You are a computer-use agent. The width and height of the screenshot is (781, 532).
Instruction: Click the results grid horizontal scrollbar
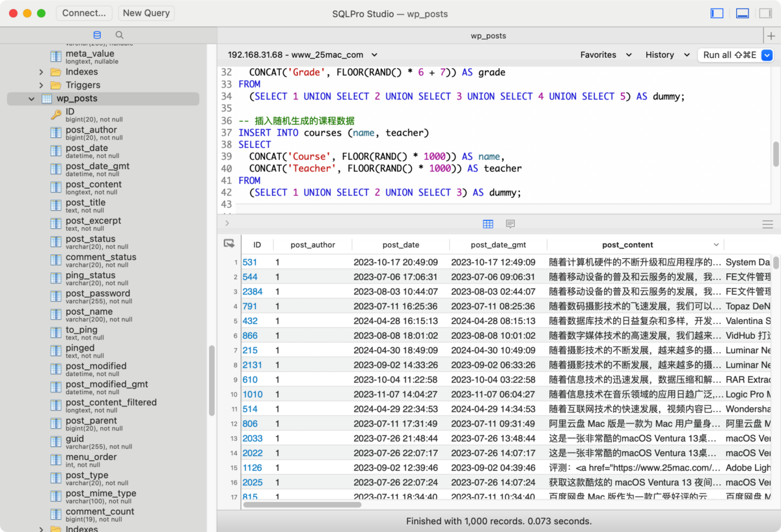303,504
